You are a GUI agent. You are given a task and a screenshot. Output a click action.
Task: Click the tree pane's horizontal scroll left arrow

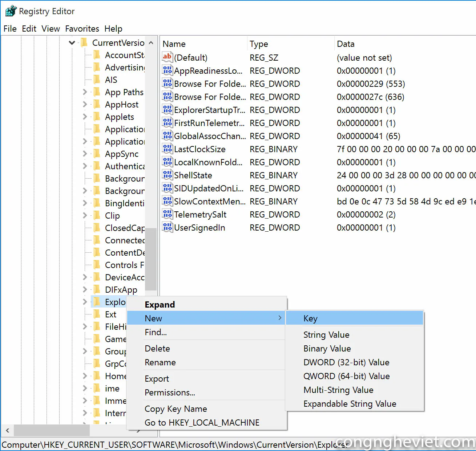click(x=7, y=431)
